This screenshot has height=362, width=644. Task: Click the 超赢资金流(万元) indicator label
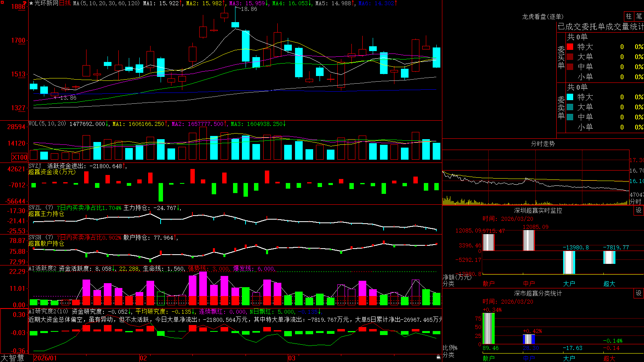(52, 172)
